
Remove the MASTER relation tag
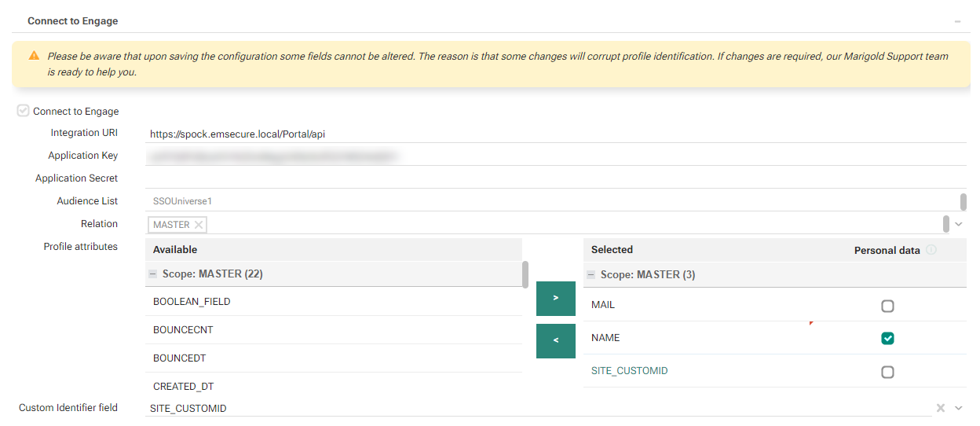point(199,225)
